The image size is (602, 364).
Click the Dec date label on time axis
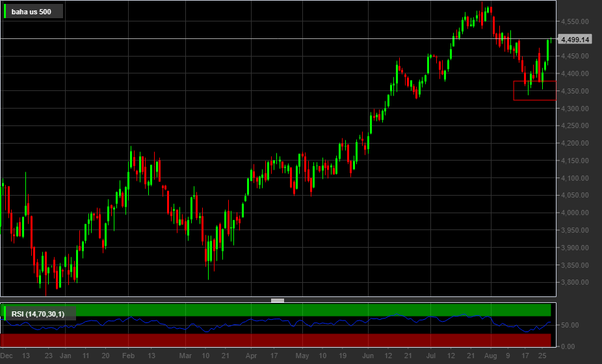point(6,356)
